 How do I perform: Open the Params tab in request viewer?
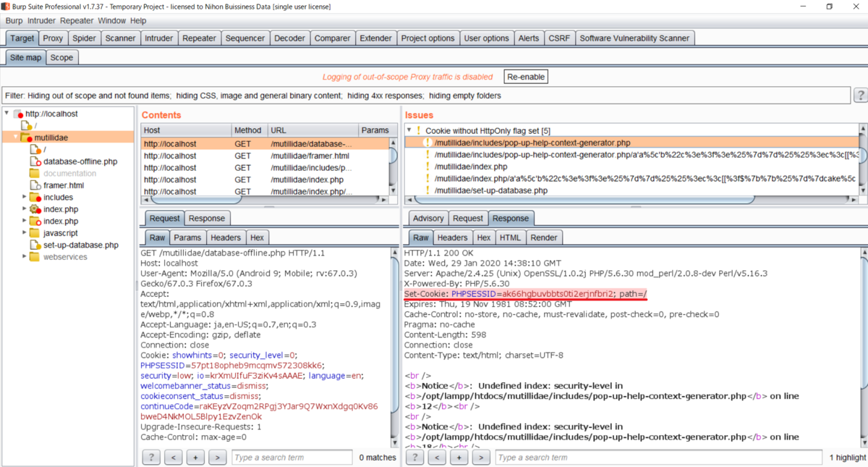point(187,237)
